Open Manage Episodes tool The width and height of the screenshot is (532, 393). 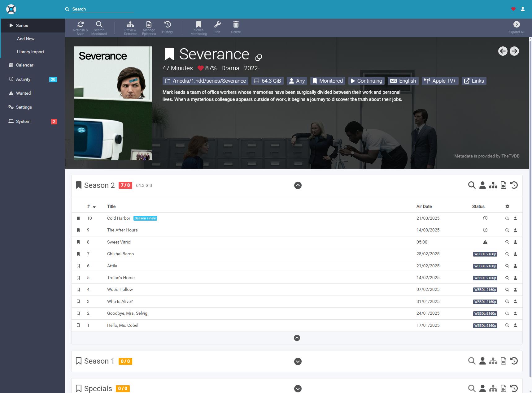(149, 28)
